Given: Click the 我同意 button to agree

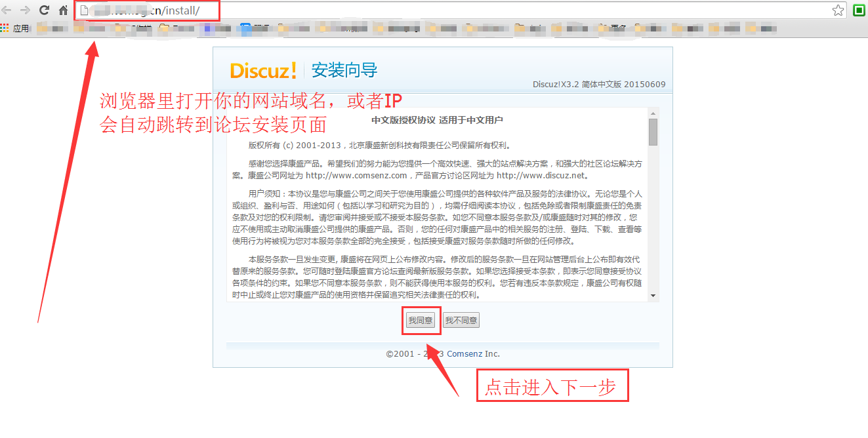Looking at the screenshot, I should click(420, 320).
